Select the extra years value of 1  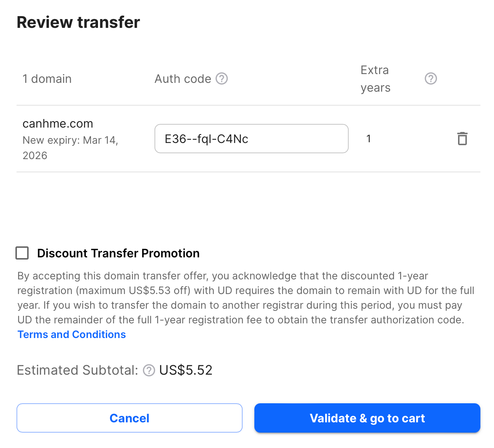click(368, 139)
